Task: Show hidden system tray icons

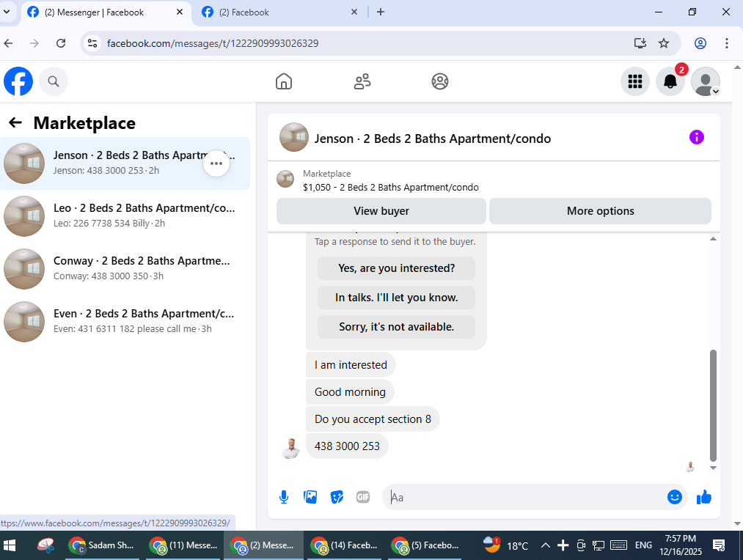Action: pos(546,545)
